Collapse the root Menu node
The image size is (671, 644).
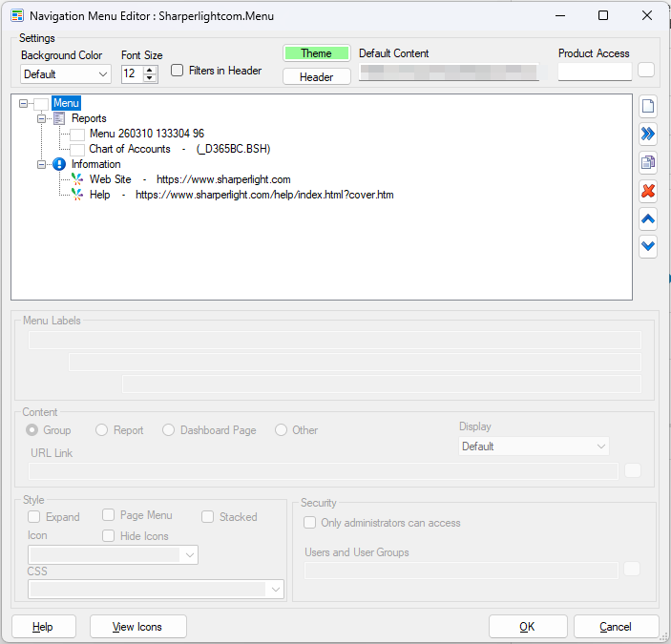(x=24, y=103)
